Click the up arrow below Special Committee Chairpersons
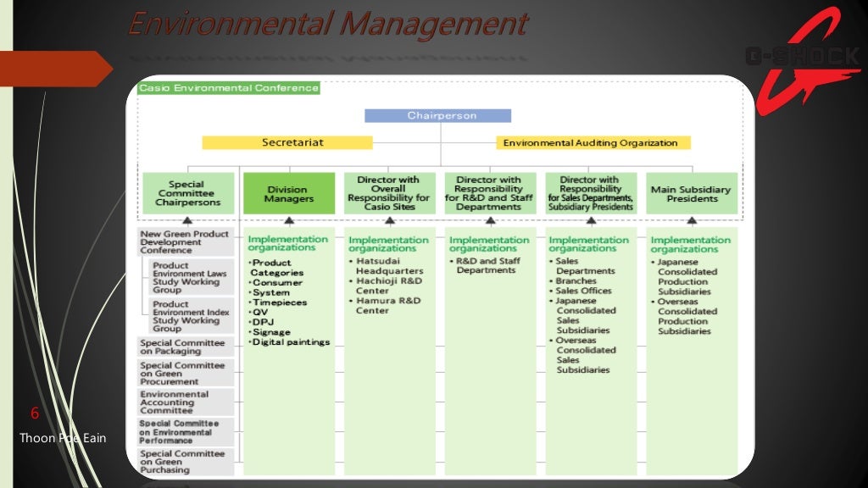The width and height of the screenshot is (868, 488). pyautogui.click(x=187, y=220)
